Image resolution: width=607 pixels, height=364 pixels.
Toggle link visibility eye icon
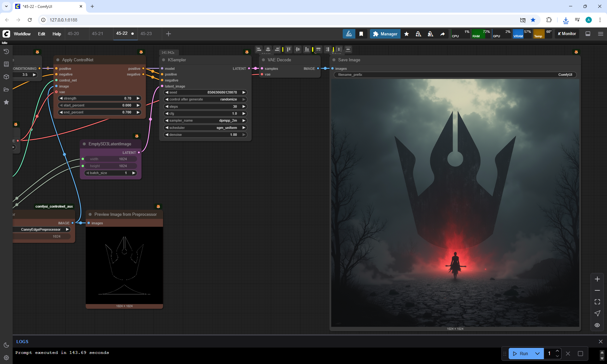597,325
